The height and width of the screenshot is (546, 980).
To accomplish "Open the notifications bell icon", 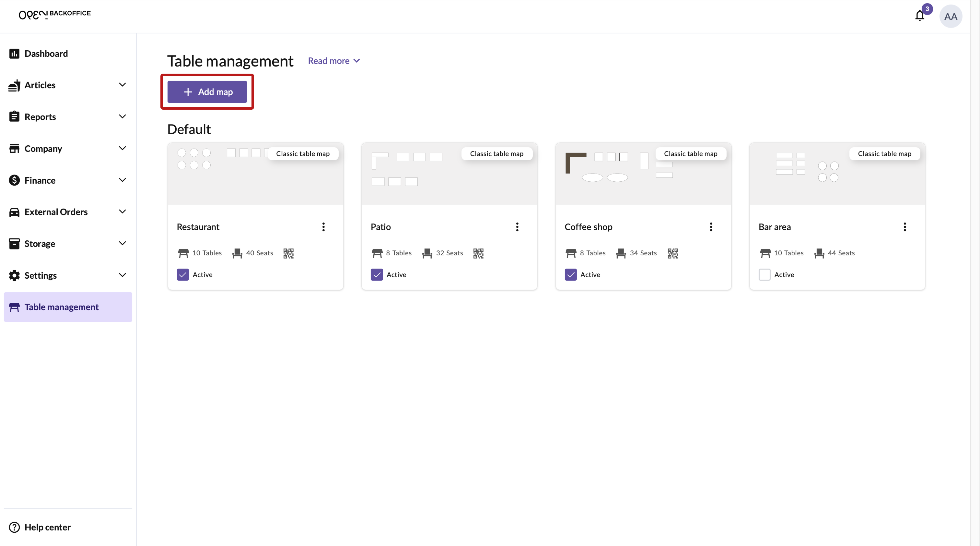I will 919,16.
